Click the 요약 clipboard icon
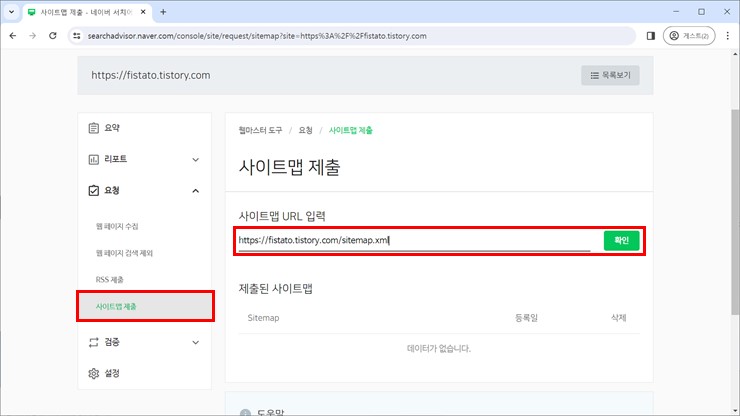This screenshot has height=416, width=740. point(93,128)
